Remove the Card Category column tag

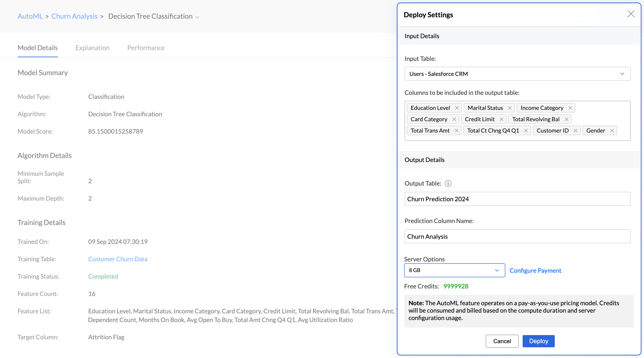click(454, 119)
